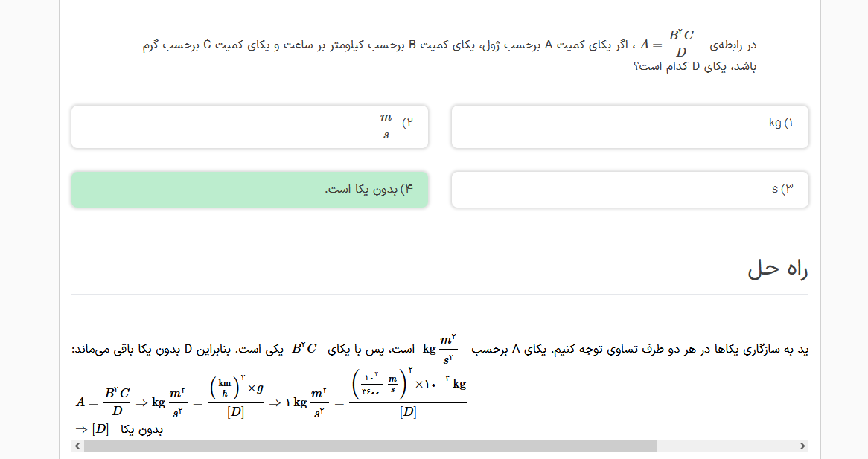Pick answer option 3 "s"
The image size is (868, 459).
tap(630, 190)
